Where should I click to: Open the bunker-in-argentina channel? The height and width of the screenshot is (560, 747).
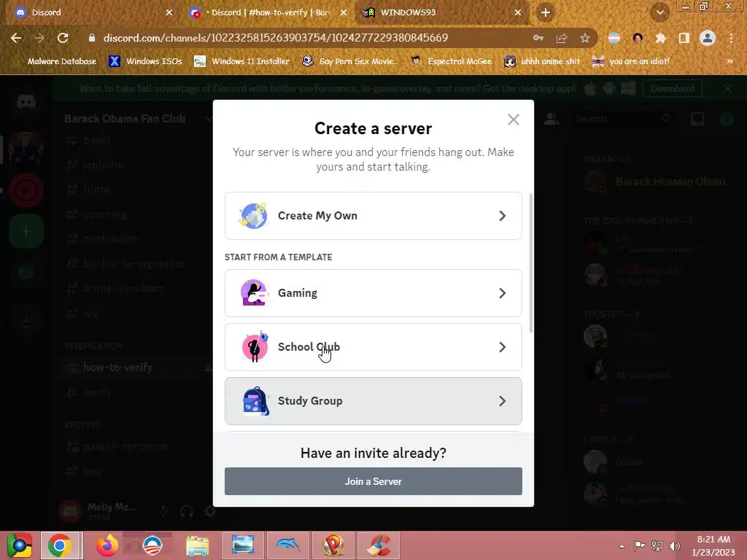133,264
